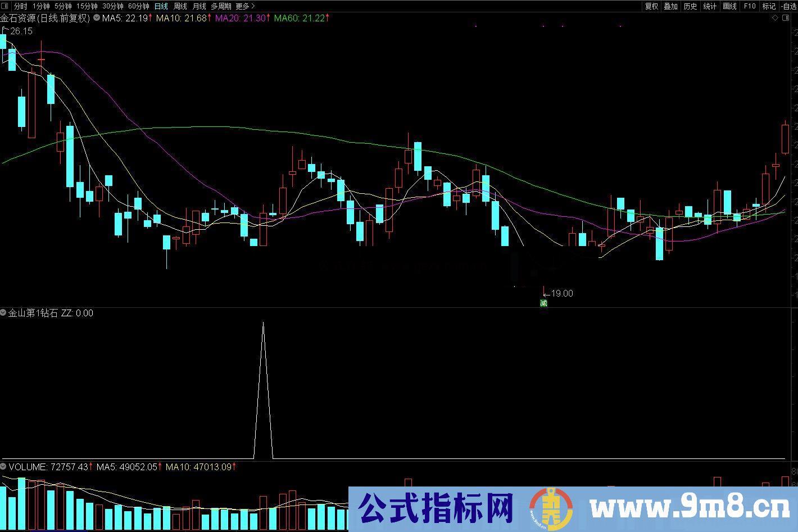
Task: Select the 日线 daily tab
Action: [161, 6]
